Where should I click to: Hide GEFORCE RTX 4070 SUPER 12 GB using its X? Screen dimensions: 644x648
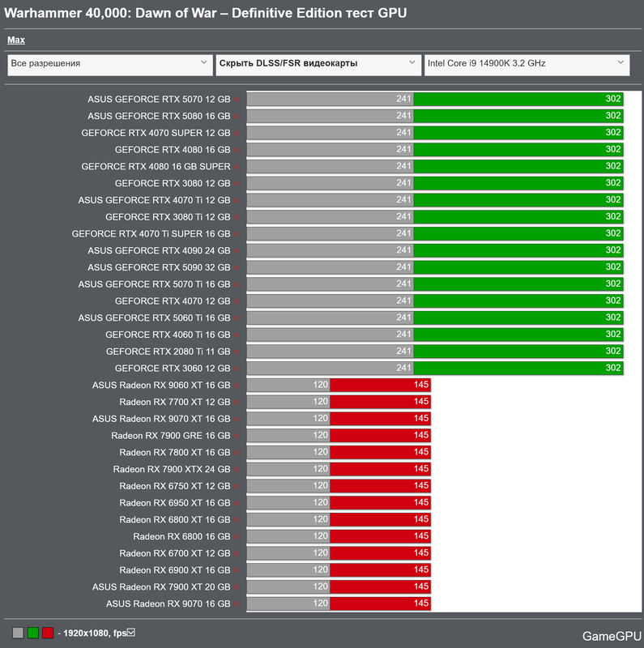point(236,134)
